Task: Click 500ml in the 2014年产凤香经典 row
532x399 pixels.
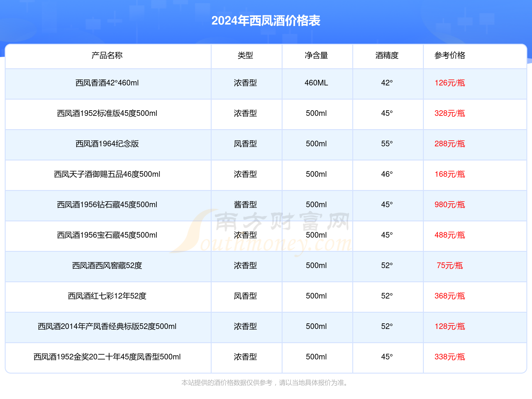Action: (316, 326)
